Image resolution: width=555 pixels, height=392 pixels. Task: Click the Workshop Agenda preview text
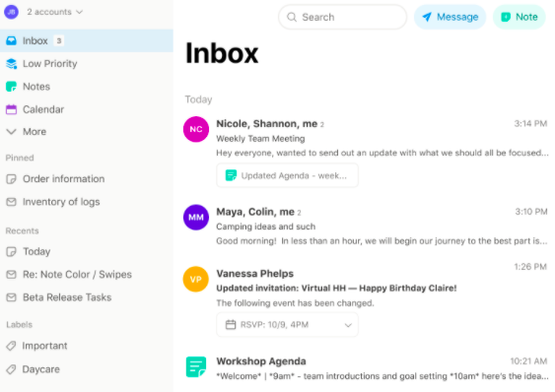point(382,376)
